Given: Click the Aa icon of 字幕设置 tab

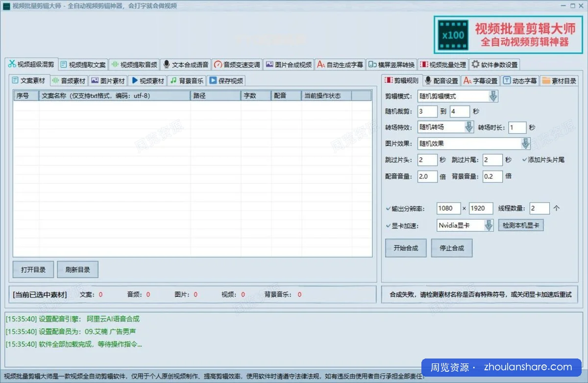Looking at the screenshot, I should tap(467, 80).
